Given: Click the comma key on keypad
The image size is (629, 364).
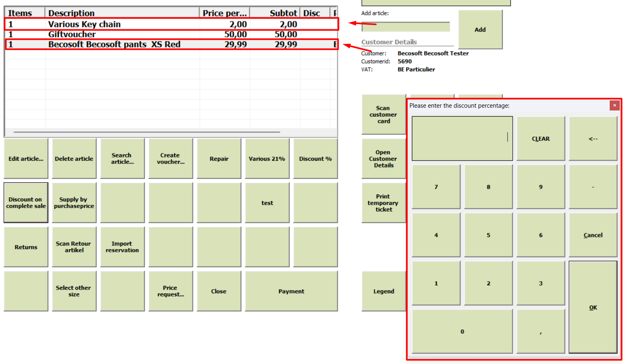Looking at the screenshot, I should (541, 331).
